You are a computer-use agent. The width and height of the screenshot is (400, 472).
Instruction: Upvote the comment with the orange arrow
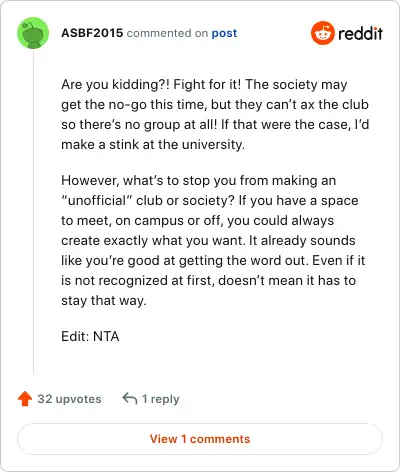click(x=25, y=399)
